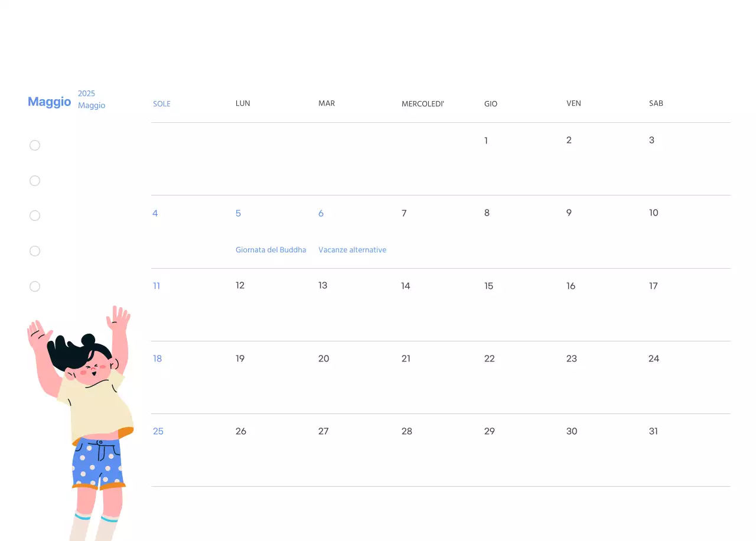Select the MERCOLEDI' column header
The width and height of the screenshot is (756, 541).
click(x=423, y=103)
